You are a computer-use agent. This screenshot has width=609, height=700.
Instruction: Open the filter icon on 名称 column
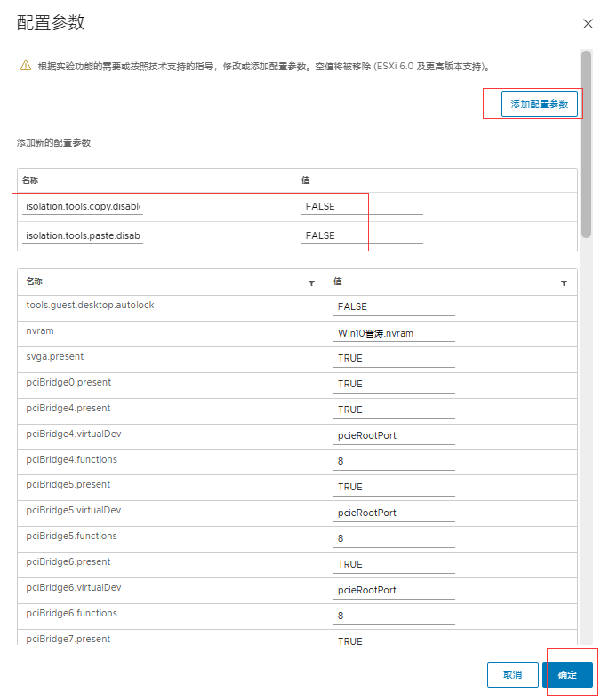point(311,283)
